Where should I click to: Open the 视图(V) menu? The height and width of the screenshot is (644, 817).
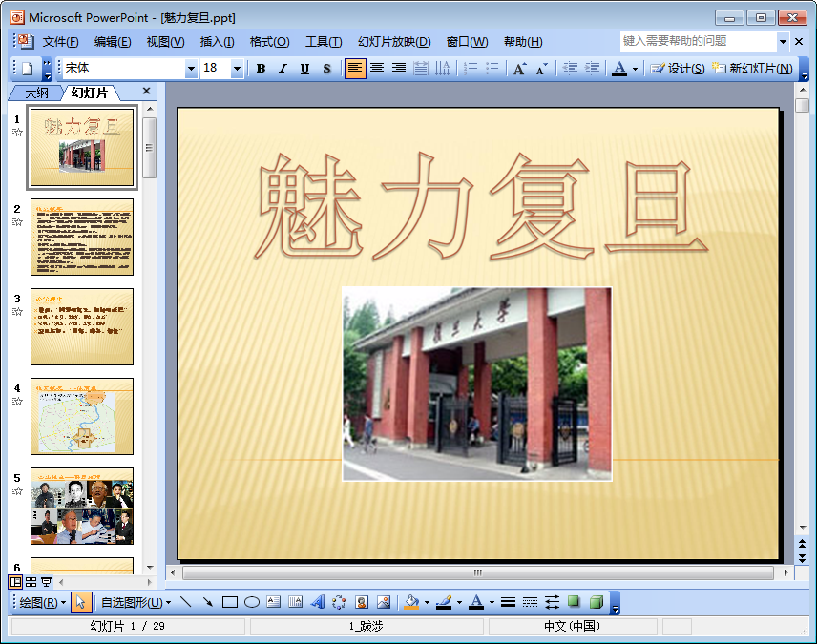point(165,42)
